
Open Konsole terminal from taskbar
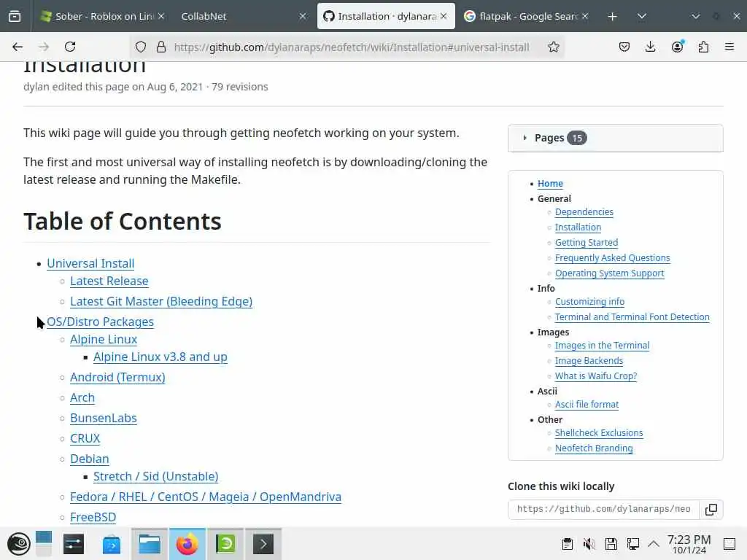263,544
